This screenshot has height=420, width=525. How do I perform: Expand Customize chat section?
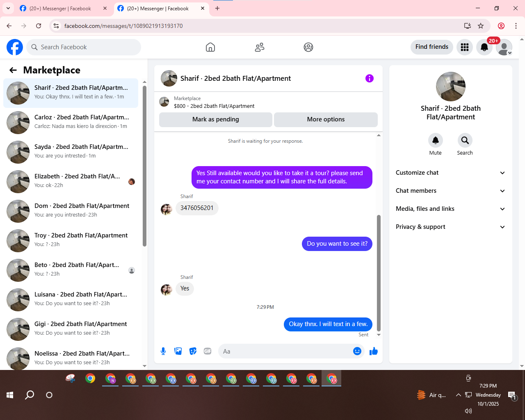[451, 173]
